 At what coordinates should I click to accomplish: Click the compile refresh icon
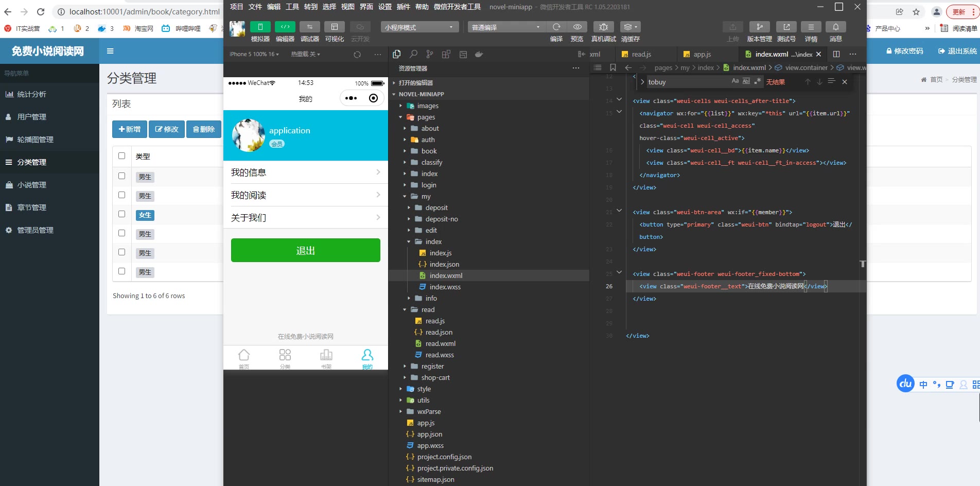coord(556,27)
